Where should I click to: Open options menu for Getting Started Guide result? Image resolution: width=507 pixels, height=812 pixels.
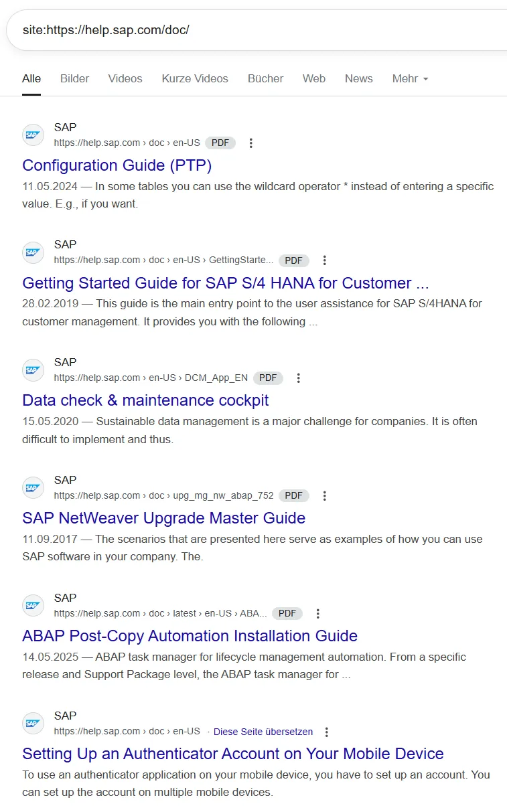[324, 260]
